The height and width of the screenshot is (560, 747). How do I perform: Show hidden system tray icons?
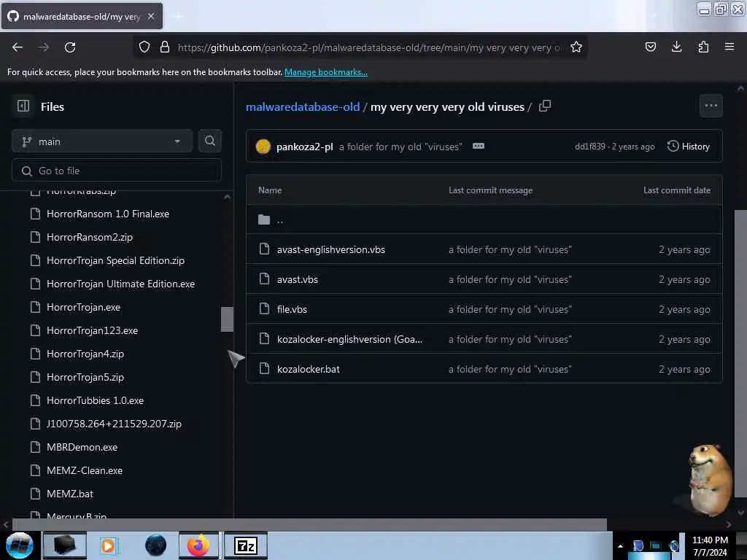tap(620, 546)
